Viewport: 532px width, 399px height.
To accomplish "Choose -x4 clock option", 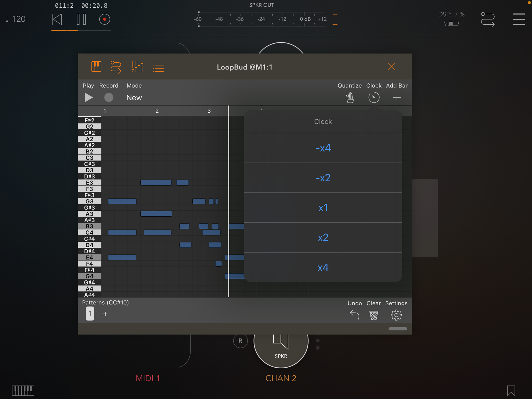I will [x=323, y=148].
